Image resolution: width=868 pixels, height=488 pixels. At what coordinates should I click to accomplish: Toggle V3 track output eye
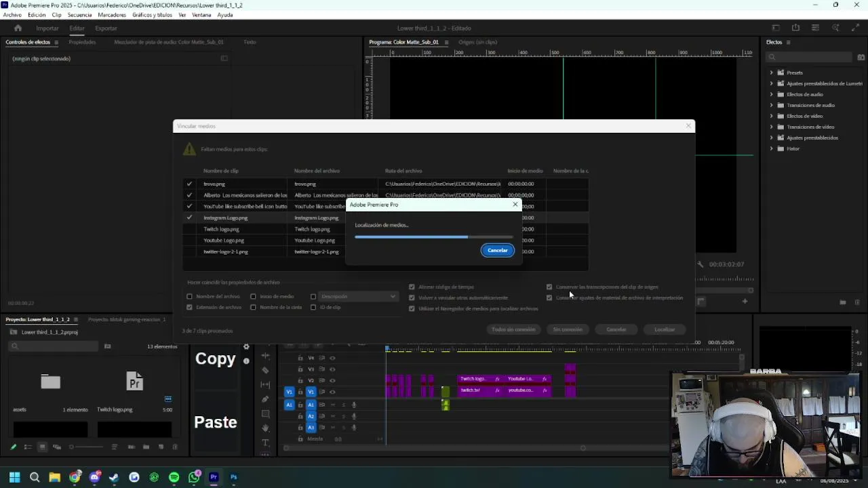tap(332, 369)
